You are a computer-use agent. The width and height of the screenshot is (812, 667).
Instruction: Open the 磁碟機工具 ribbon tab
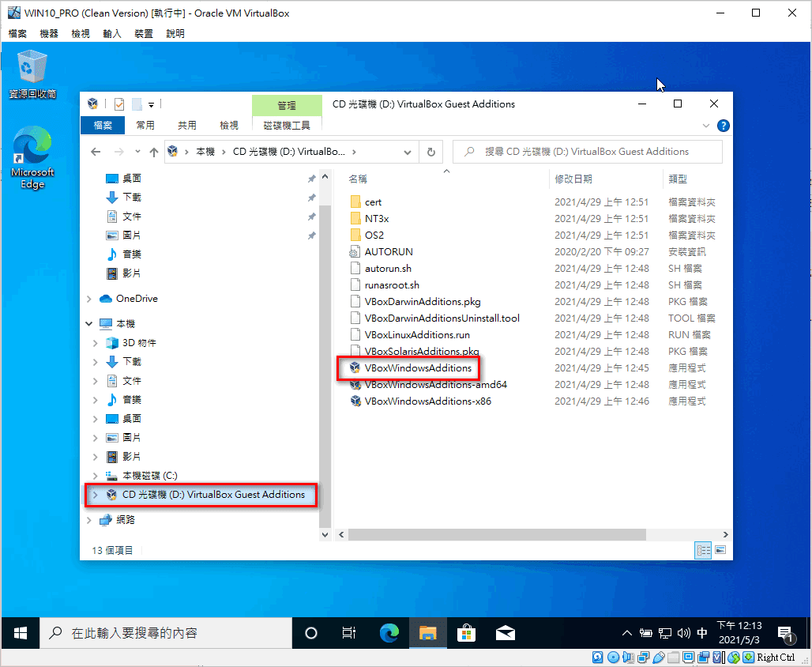coord(287,126)
